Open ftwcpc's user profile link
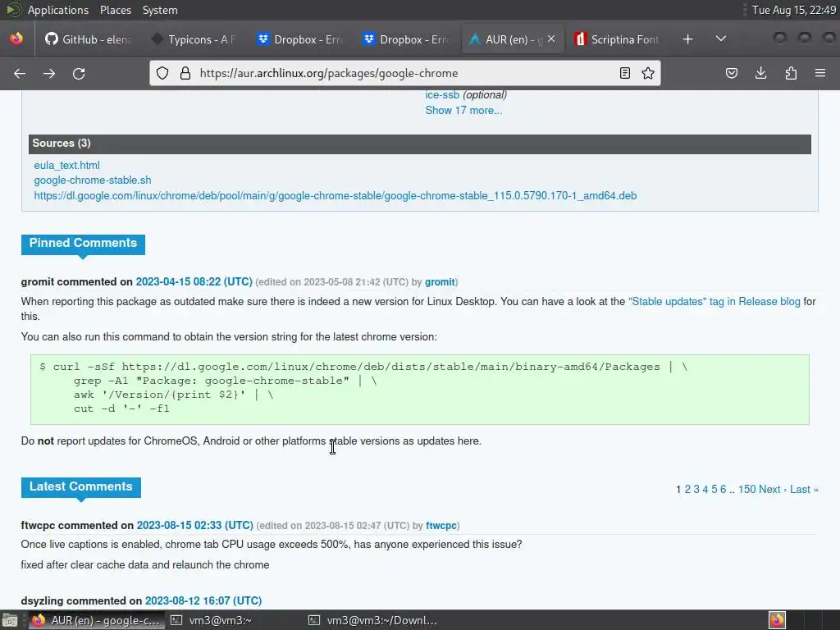 (441, 526)
